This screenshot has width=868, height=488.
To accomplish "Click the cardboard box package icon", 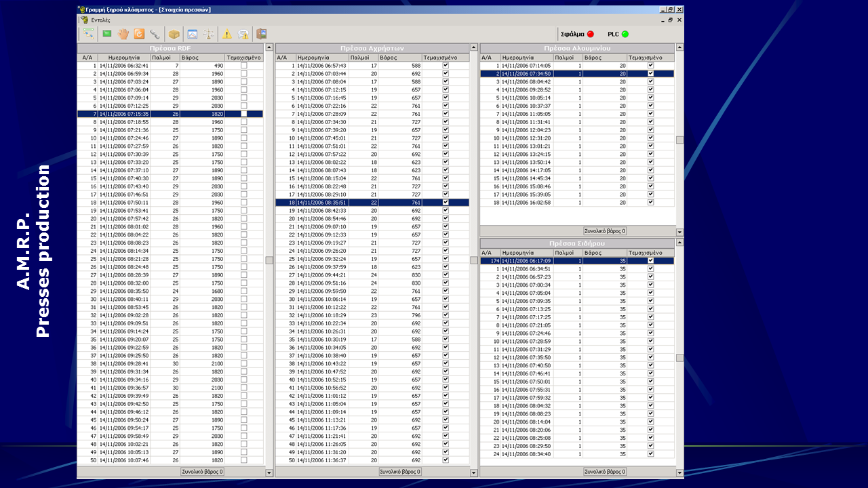I will click(174, 34).
